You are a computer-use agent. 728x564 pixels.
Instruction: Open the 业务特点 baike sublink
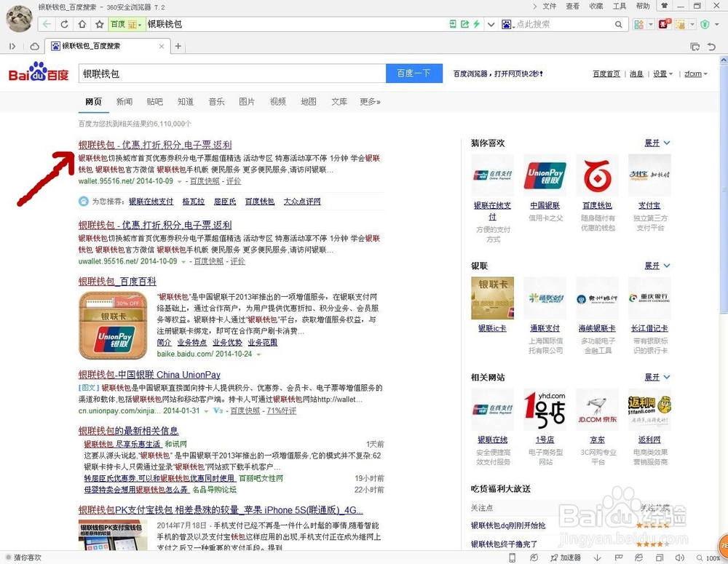point(191,343)
